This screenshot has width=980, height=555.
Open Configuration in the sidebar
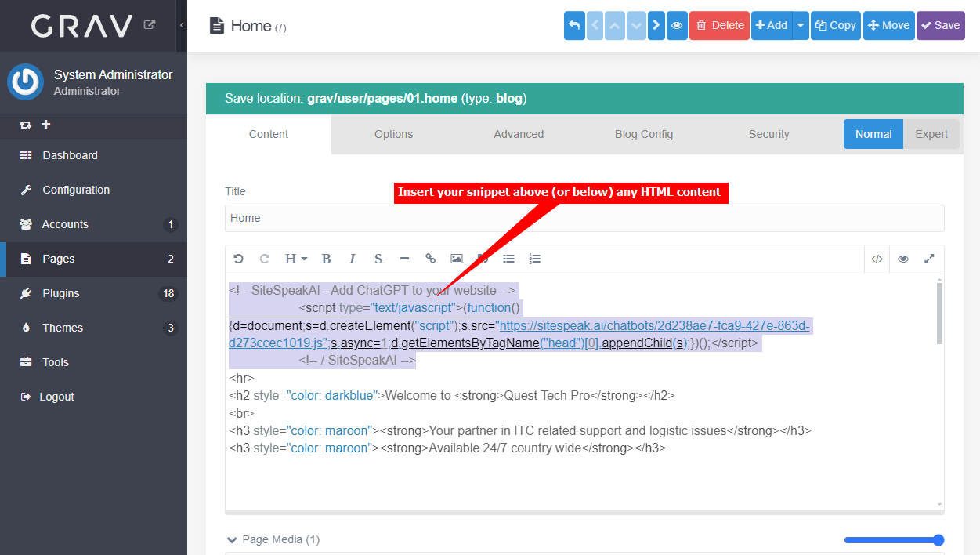[x=93, y=190]
